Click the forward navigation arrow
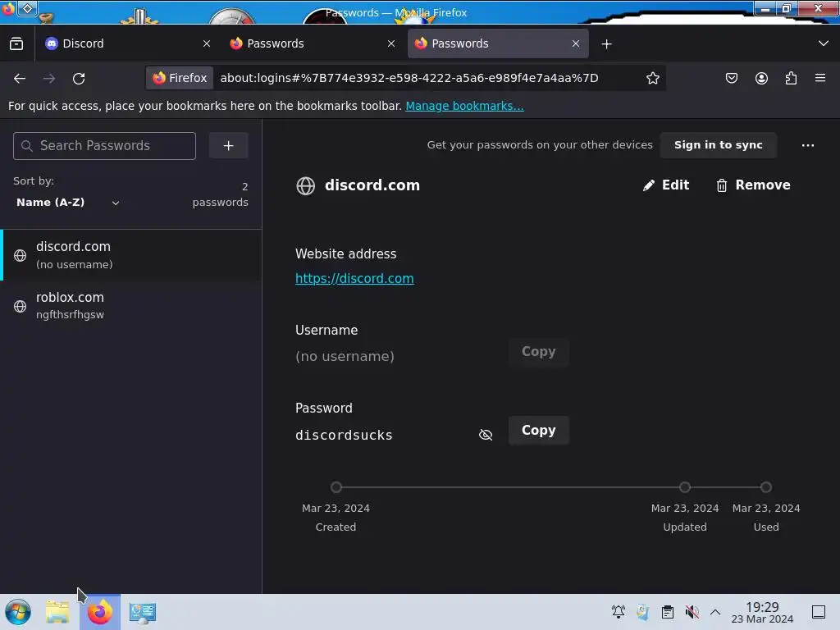The height and width of the screenshot is (630, 840). tap(49, 78)
